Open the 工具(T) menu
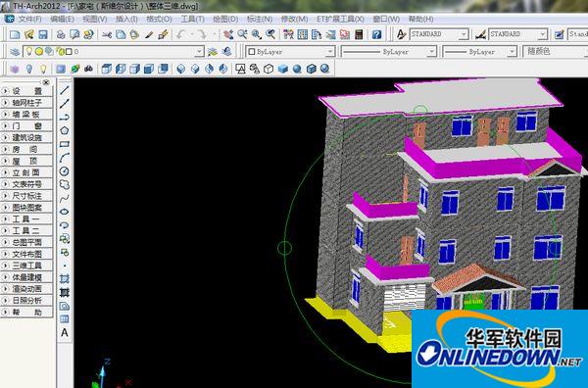 tap(192, 19)
